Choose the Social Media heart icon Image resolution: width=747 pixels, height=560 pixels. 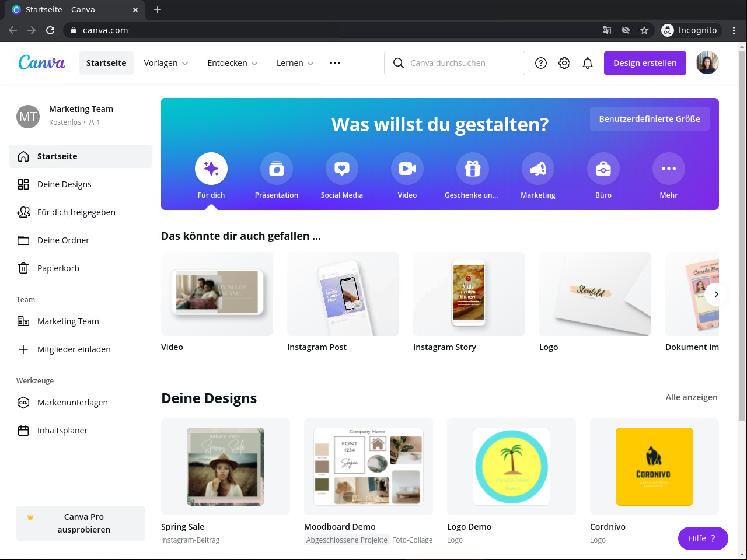(342, 169)
